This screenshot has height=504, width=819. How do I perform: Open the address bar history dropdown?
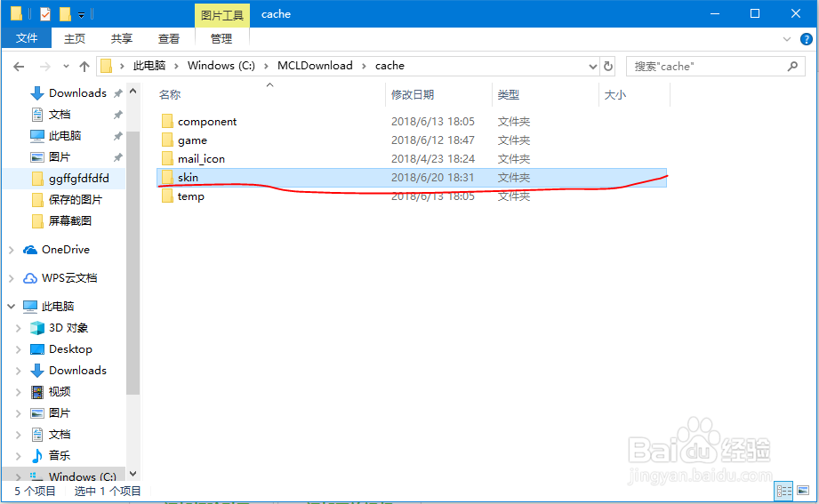point(593,67)
